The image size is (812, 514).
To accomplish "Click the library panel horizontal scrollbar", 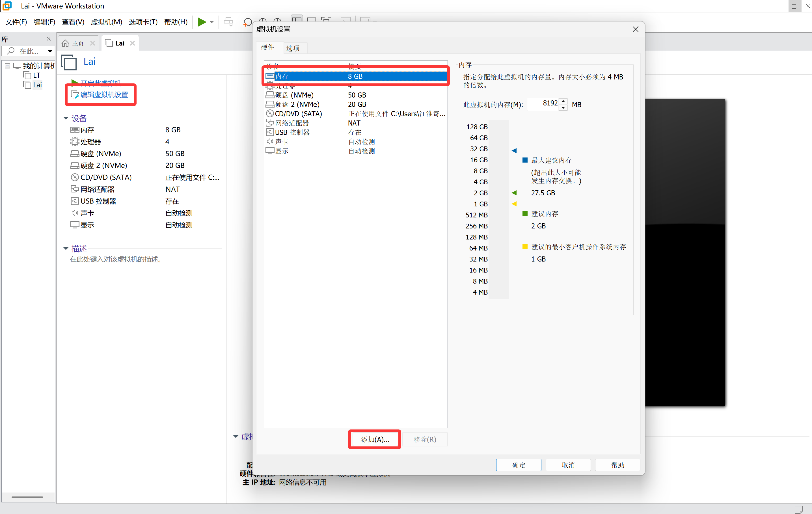I will coord(27,497).
